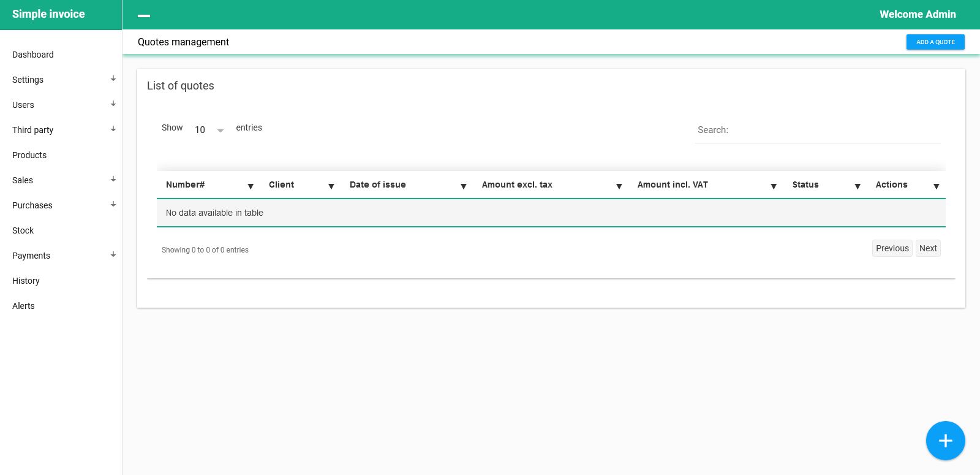The width and height of the screenshot is (980, 475).
Task: Open the entries-per-page dropdown showing 10
Action: (209, 130)
